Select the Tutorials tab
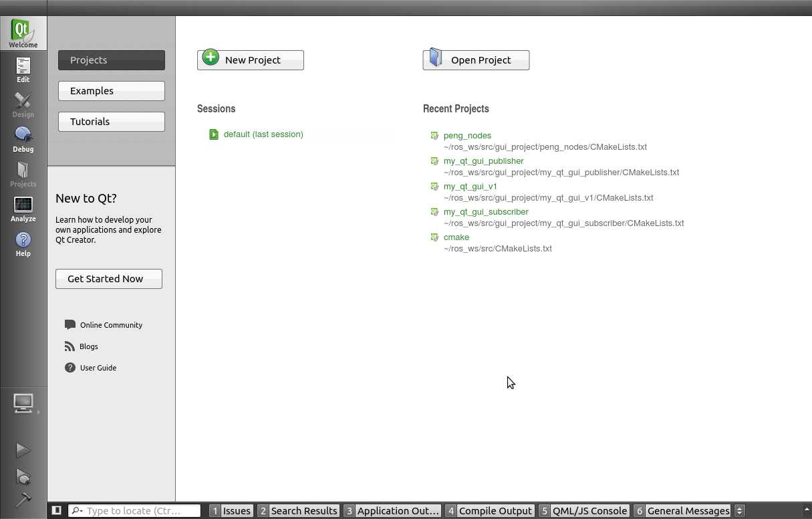The image size is (812, 519). (x=112, y=122)
